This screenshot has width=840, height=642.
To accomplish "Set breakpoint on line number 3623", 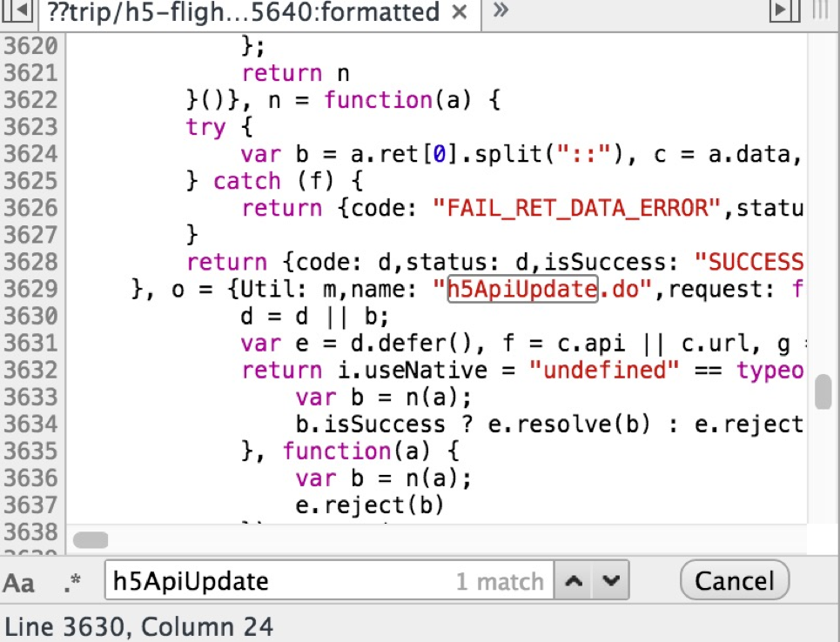I will tap(31, 127).
